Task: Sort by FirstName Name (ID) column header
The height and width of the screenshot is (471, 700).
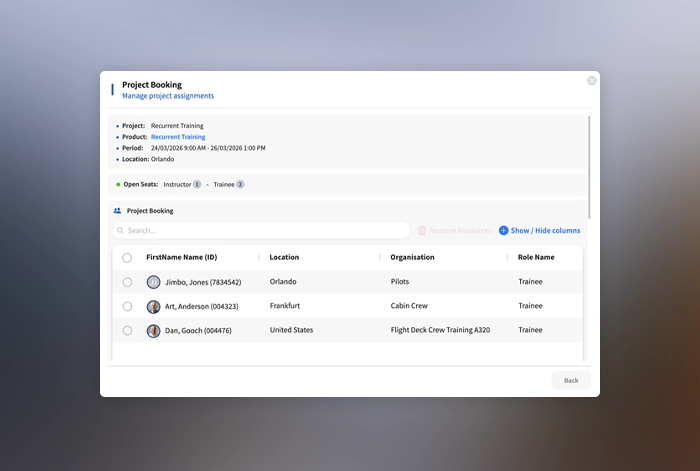Action: [182, 257]
